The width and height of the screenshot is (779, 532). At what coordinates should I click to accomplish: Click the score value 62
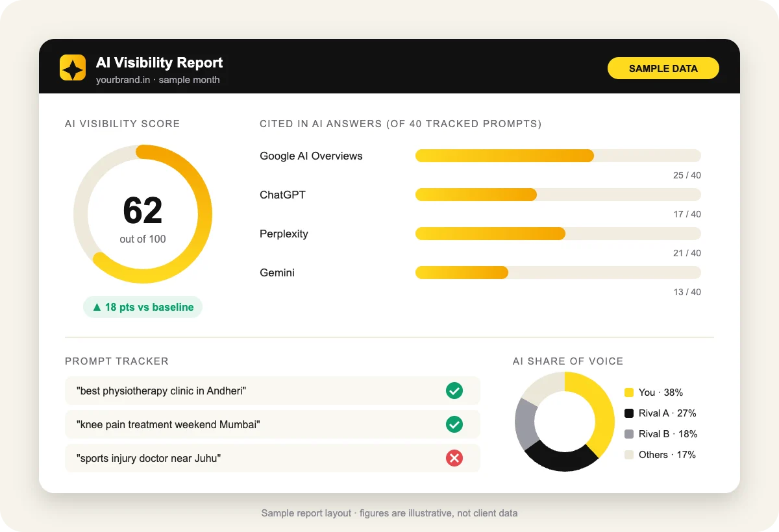[143, 210]
